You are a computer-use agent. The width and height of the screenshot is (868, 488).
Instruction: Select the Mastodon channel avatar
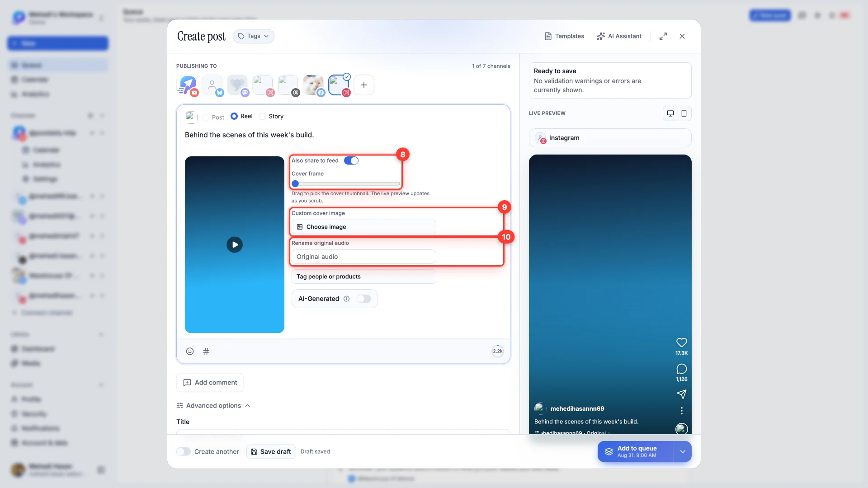(x=238, y=85)
